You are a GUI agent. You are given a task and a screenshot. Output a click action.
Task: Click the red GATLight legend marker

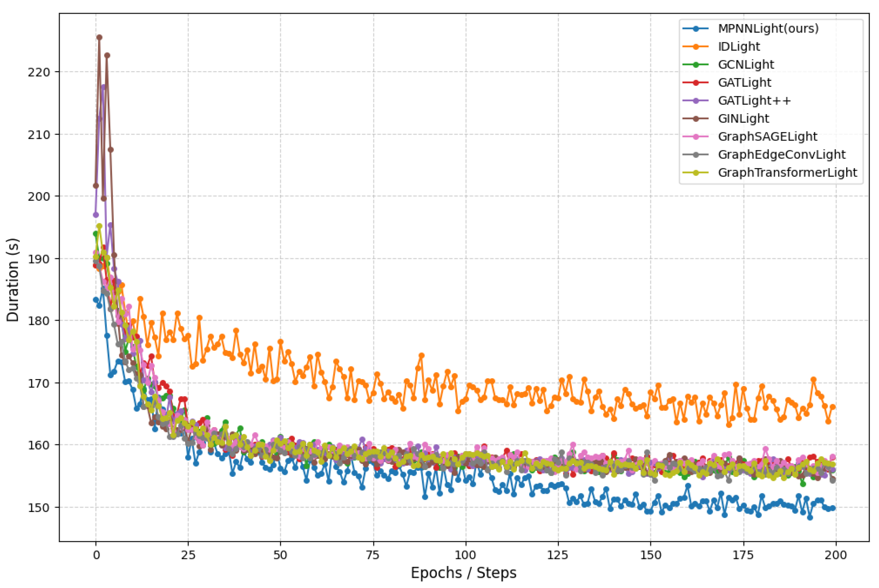696,83
